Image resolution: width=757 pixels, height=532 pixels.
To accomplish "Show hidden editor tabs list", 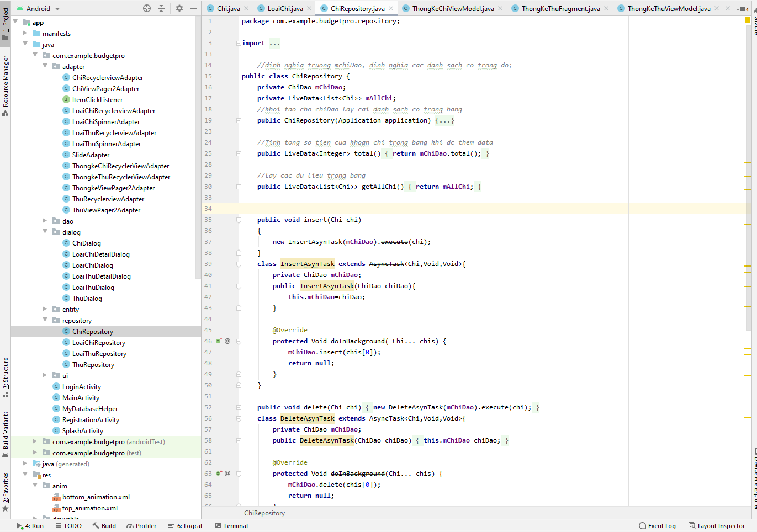I will pyautogui.click(x=743, y=9).
